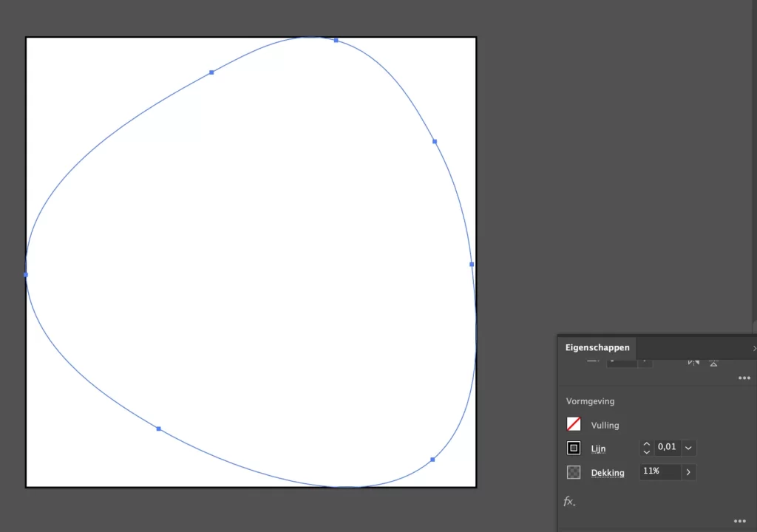Collapse the Eigenschappen panel with the corner arrows

pyautogui.click(x=754, y=348)
